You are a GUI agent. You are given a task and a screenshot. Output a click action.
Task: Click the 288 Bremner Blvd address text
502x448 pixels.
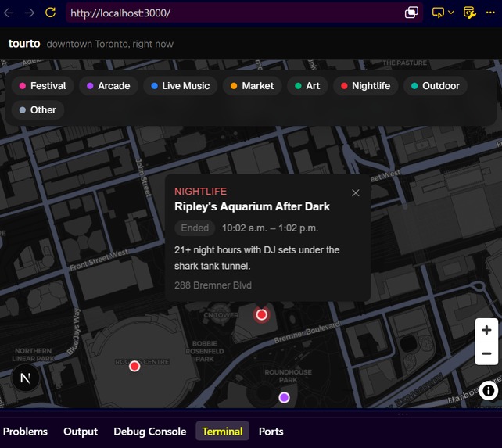tap(213, 285)
